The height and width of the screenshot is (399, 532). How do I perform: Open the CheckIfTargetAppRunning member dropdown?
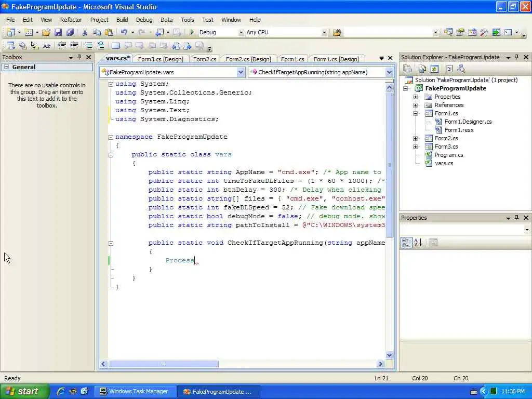click(x=389, y=72)
